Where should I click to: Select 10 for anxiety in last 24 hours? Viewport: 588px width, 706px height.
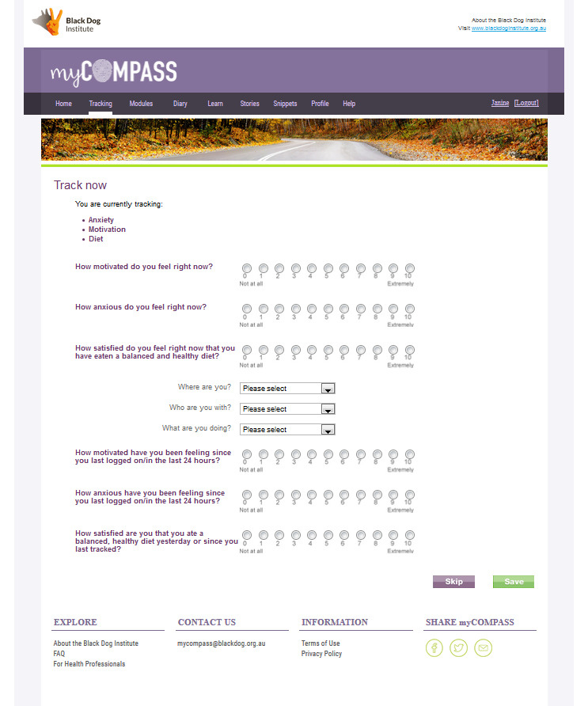409,495
